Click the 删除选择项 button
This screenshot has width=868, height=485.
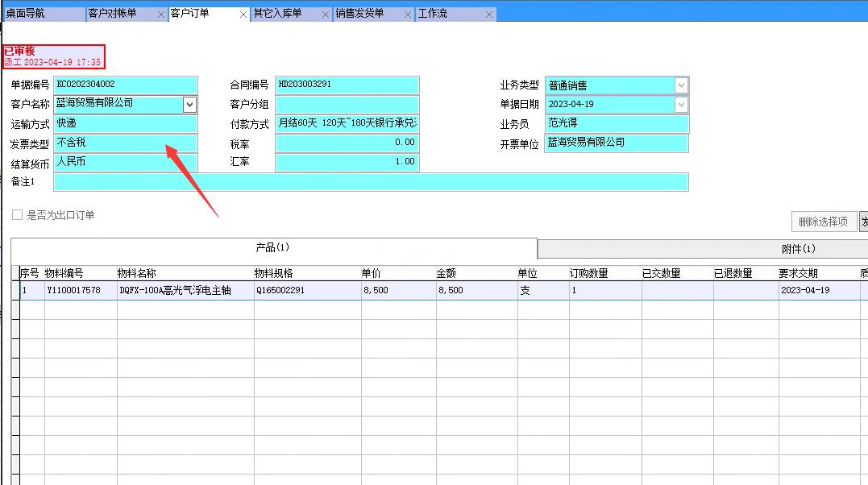pos(824,222)
